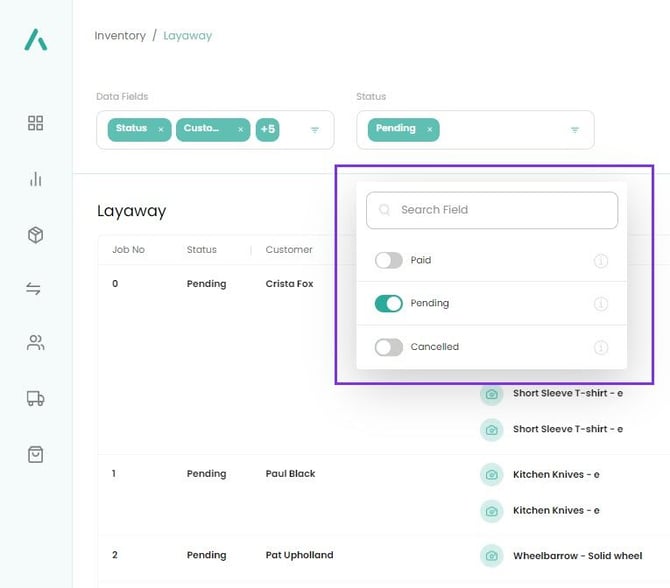
Task: Click the delivery truck icon in sidebar
Action: tap(36, 399)
